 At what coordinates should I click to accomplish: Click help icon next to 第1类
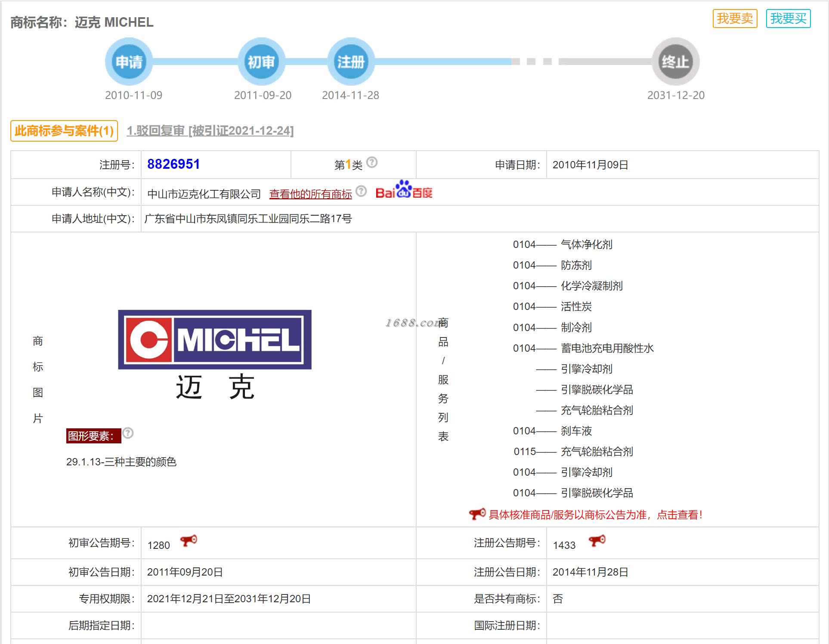click(x=372, y=162)
